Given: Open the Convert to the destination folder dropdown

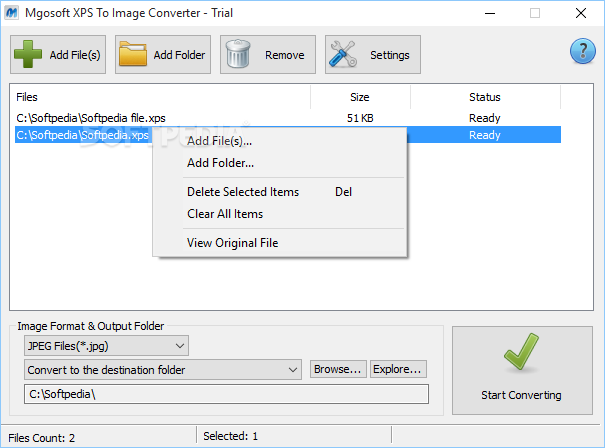Looking at the screenshot, I should pos(163,370).
